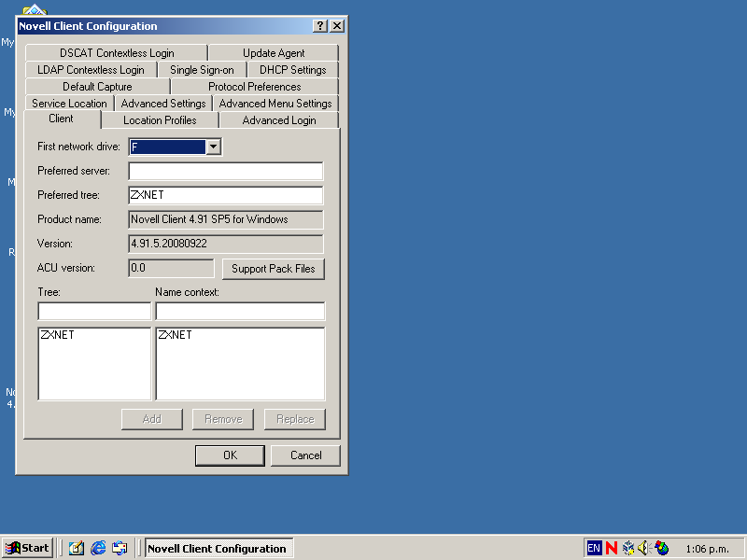This screenshot has height=560, width=747.
Task: Click the Name context text box
Action: (x=241, y=311)
